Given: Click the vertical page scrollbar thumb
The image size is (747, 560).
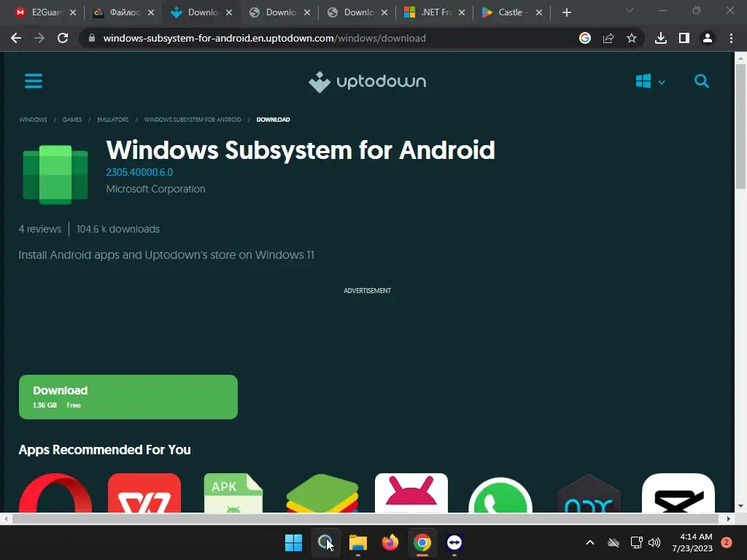Looking at the screenshot, I should pos(740,126).
